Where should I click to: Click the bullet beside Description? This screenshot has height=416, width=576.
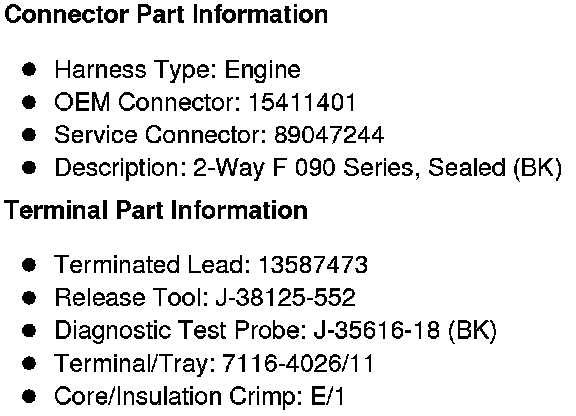tap(29, 168)
